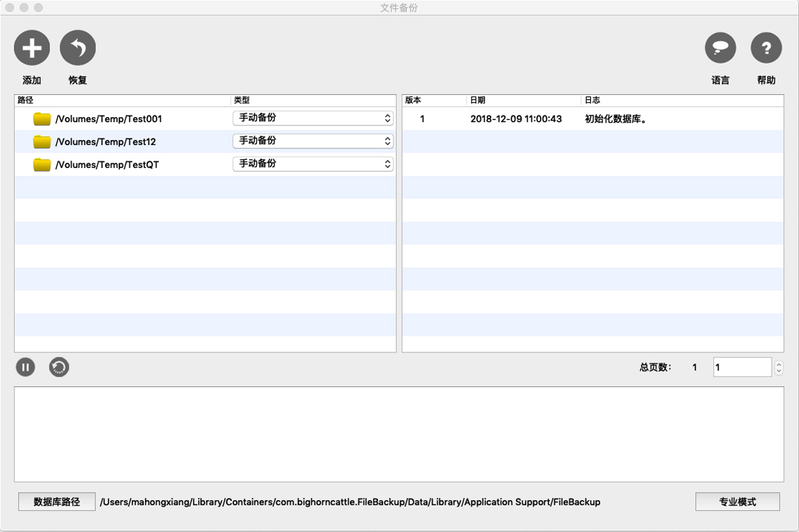This screenshot has height=532, width=799.
Task: Click the 版本 column header
Action: 434,100
